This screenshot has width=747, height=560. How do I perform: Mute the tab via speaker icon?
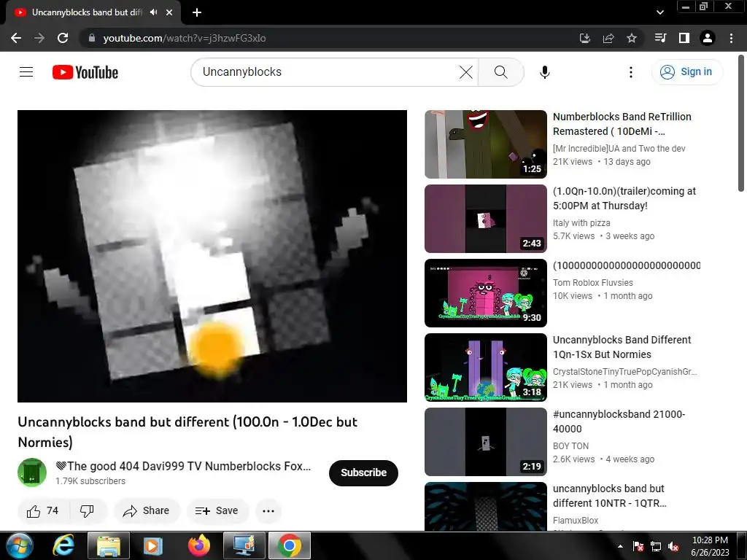tap(153, 12)
